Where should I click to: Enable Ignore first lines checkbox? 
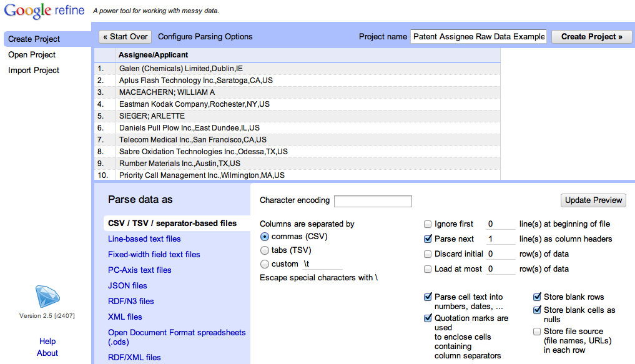coord(428,224)
